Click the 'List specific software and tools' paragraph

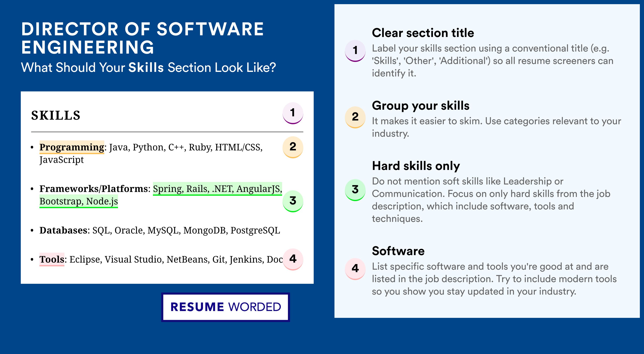[x=494, y=279]
